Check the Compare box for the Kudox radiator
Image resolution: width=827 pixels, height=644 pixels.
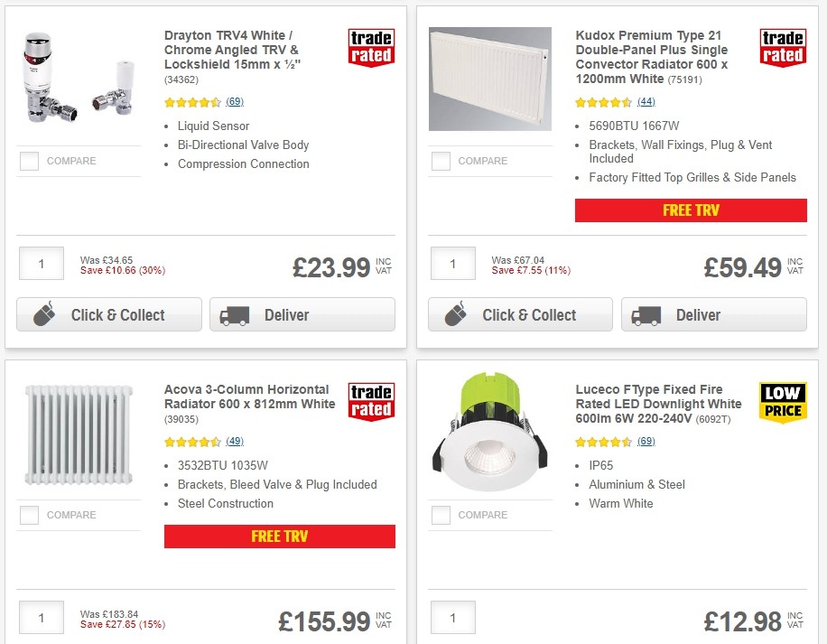coord(441,161)
